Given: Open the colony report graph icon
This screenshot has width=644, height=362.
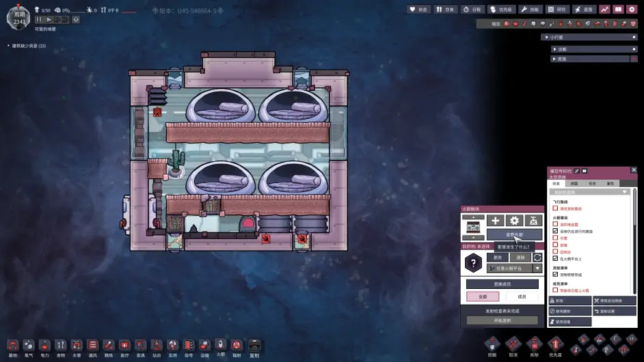Looking at the screenshot, I should (x=605, y=10).
